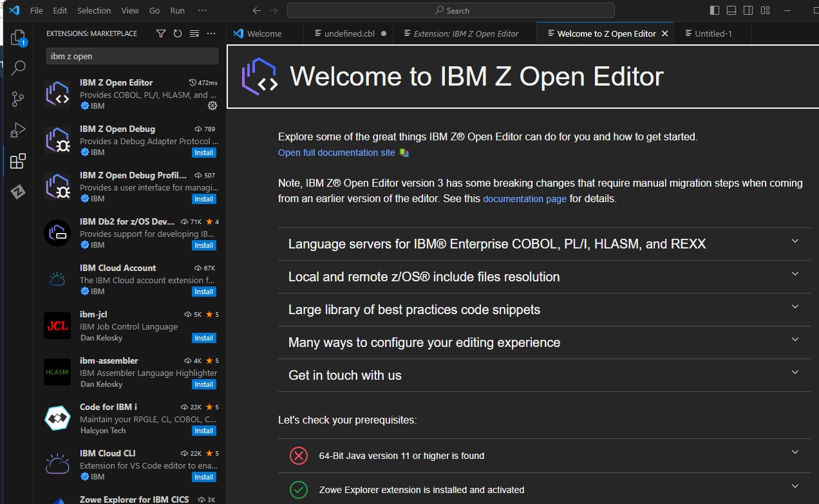Open the Zowe Explorer activity icon
This screenshot has width=819, height=504.
[x=18, y=192]
